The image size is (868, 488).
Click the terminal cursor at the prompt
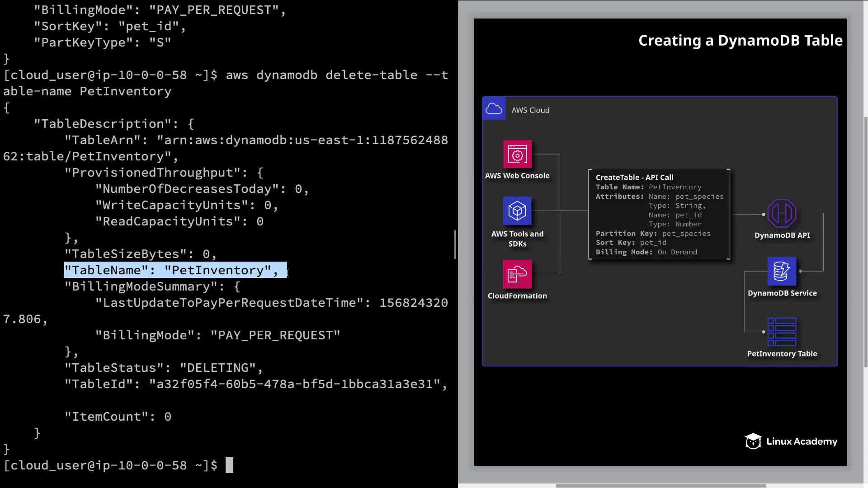pos(229,465)
